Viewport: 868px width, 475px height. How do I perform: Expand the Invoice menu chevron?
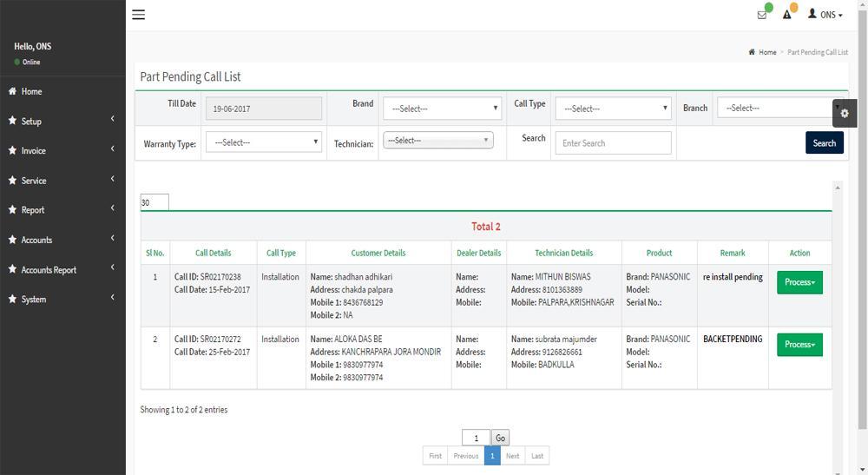tap(112, 148)
